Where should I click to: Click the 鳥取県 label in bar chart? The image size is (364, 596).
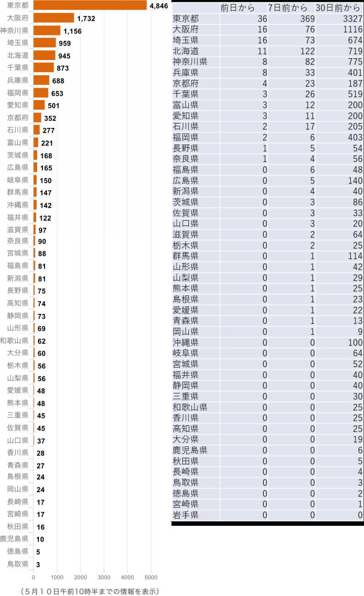18,564
